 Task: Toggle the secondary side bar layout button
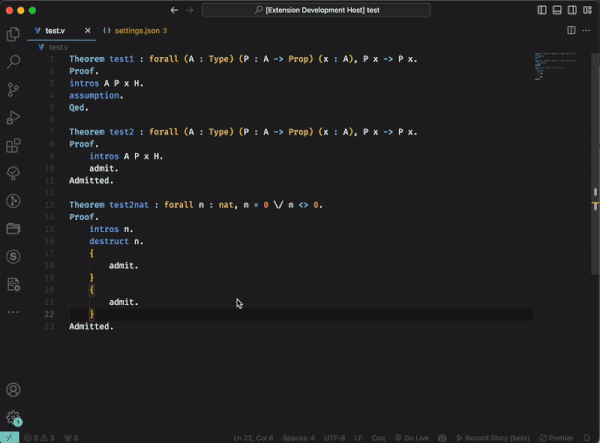point(572,10)
